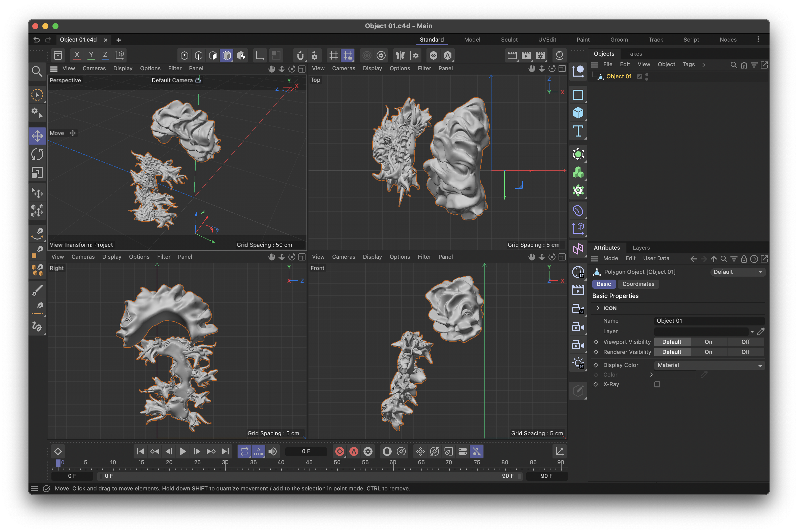
Task: Open Perspective viewport hamburger menu
Action: pos(54,69)
